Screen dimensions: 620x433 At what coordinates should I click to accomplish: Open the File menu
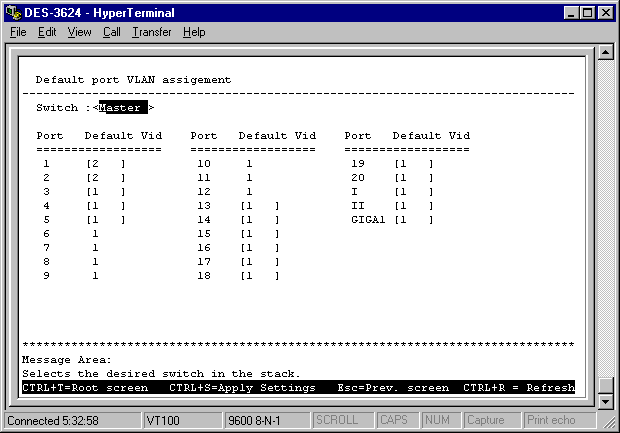click(18, 32)
